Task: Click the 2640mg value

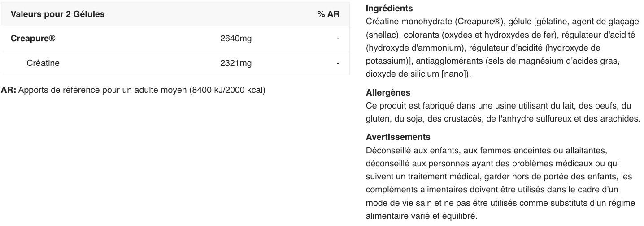Action: coord(236,39)
